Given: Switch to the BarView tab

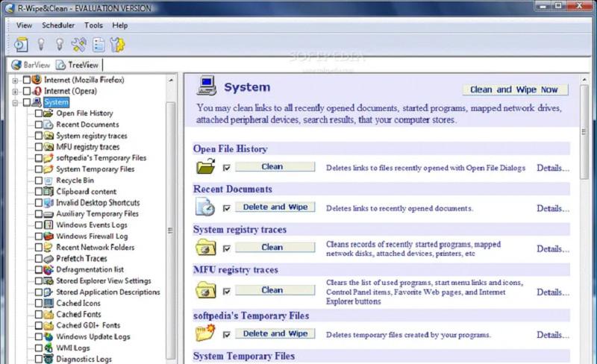Looking at the screenshot, I should coord(31,65).
